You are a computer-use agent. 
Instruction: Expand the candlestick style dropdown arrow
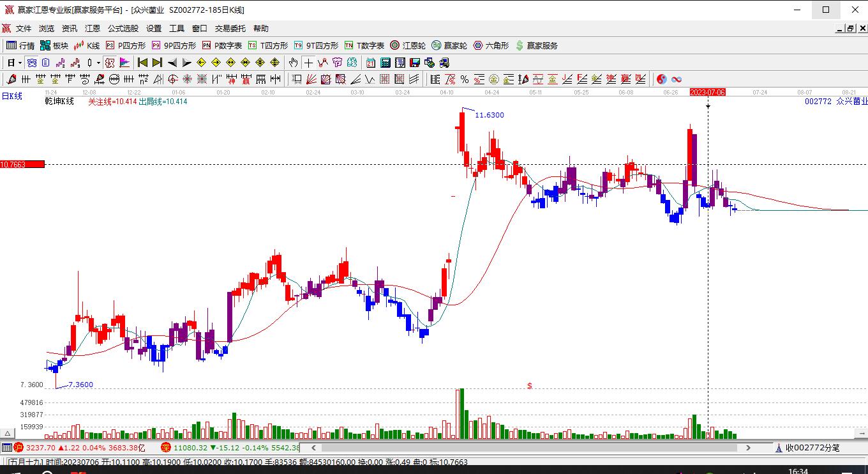98,63
